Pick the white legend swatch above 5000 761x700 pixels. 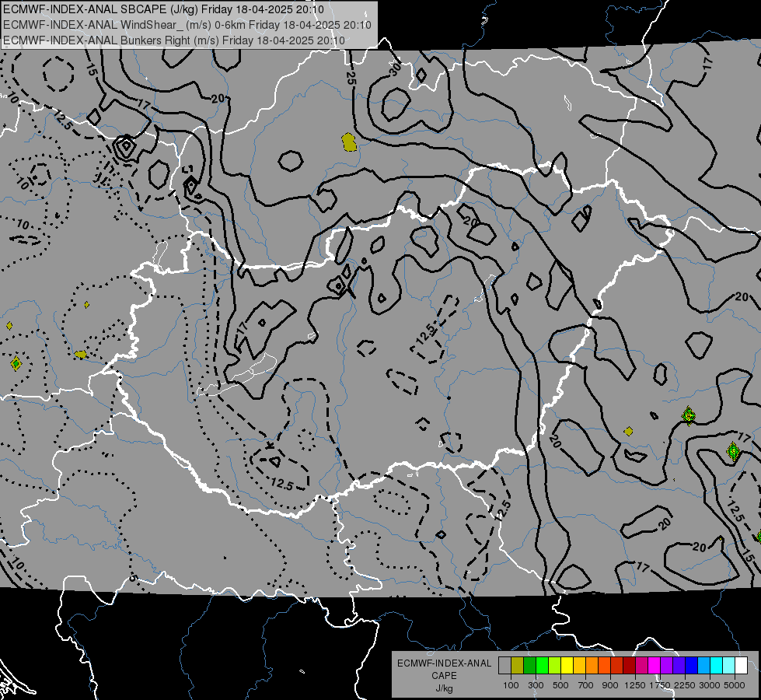[741, 666]
